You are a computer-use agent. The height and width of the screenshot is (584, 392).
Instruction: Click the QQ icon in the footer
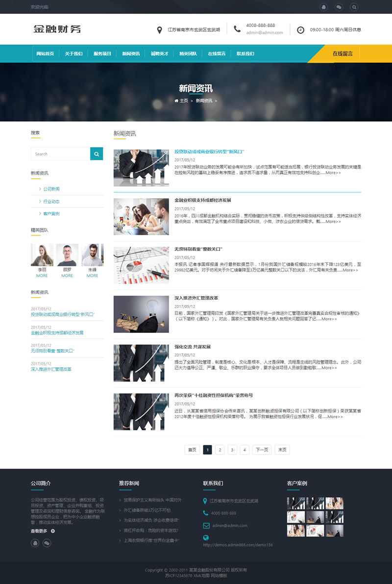pos(34,543)
